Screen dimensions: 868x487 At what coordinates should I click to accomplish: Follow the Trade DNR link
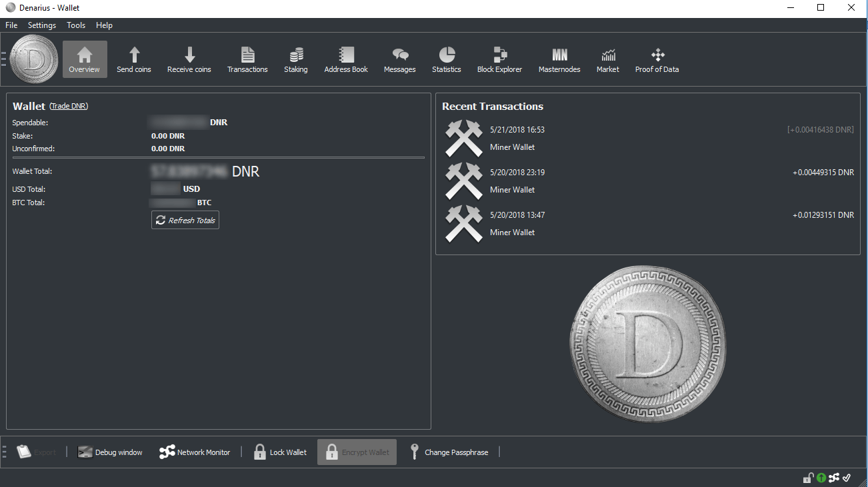(68, 105)
